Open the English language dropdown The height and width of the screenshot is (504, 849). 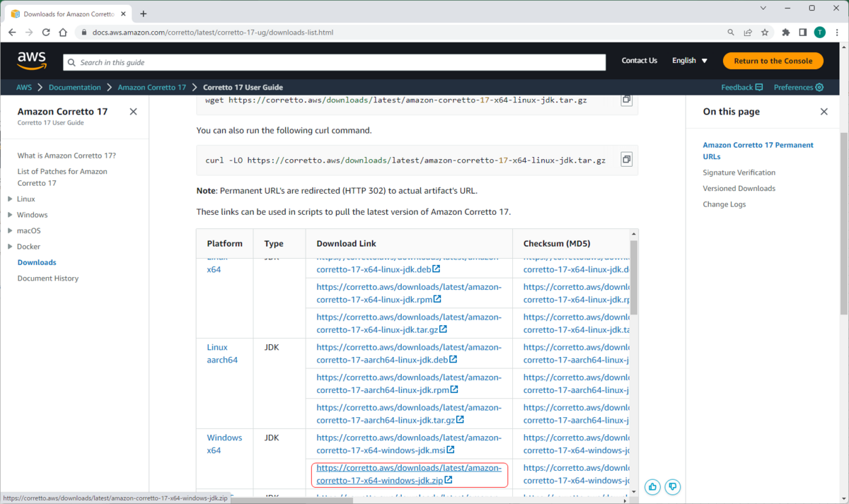[x=690, y=61]
